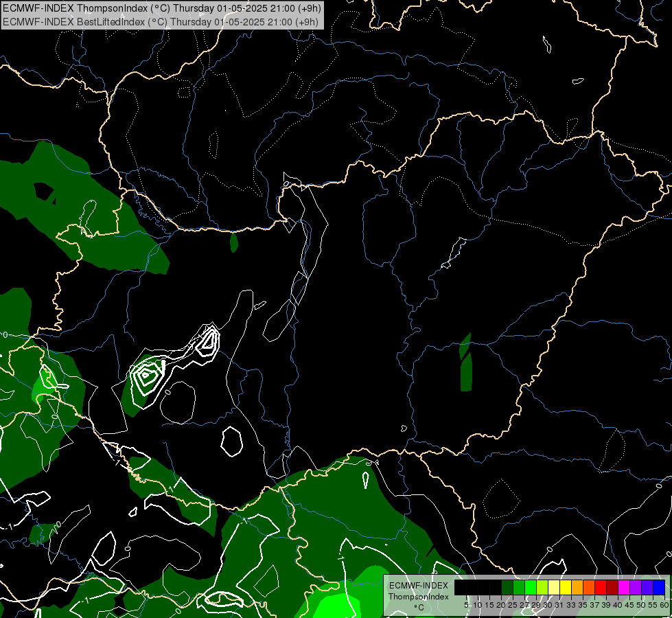Select the blue 55-60 legend swatch

coord(659,587)
